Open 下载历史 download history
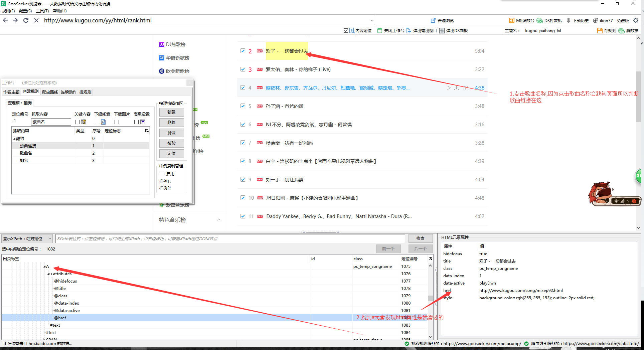The height and width of the screenshot is (350, 644). [577, 20]
